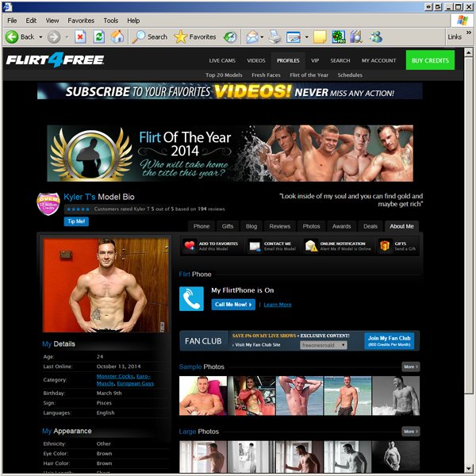Print the page with printer icon
476x476 pixels.
tap(275, 37)
